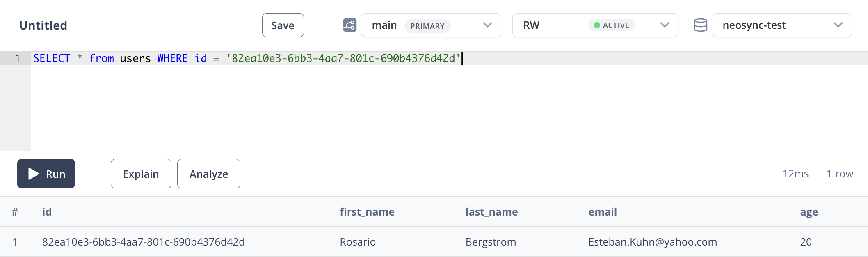The width and height of the screenshot is (868, 257).
Task: Select the id column header
Action: pos(47,212)
